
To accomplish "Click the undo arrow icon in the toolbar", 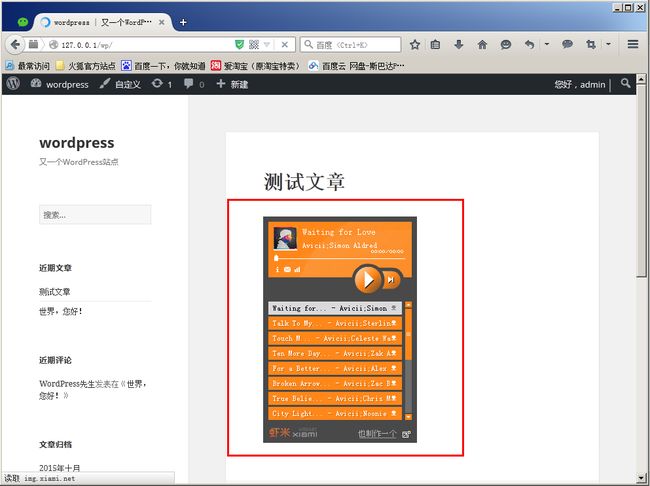I will pyautogui.click(x=529, y=44).
